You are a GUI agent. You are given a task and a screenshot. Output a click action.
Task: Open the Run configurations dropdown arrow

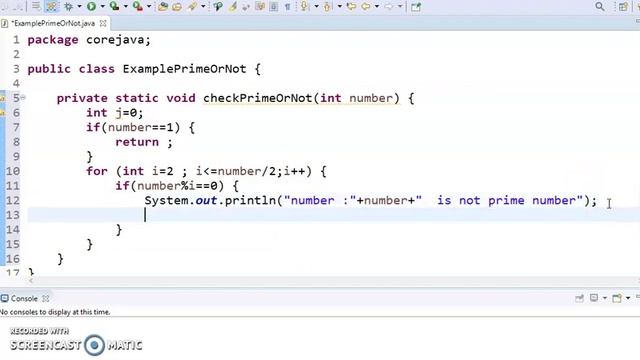tap(102, 6)
